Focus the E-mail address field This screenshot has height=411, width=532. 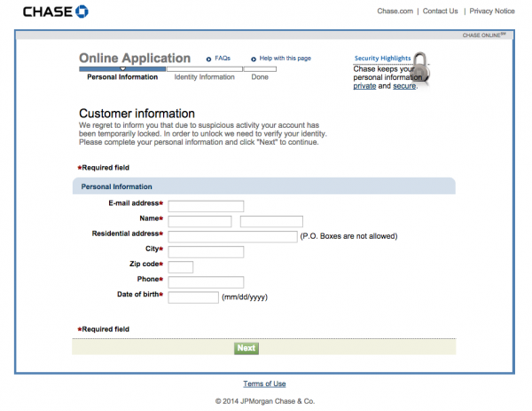pos(206,206)
